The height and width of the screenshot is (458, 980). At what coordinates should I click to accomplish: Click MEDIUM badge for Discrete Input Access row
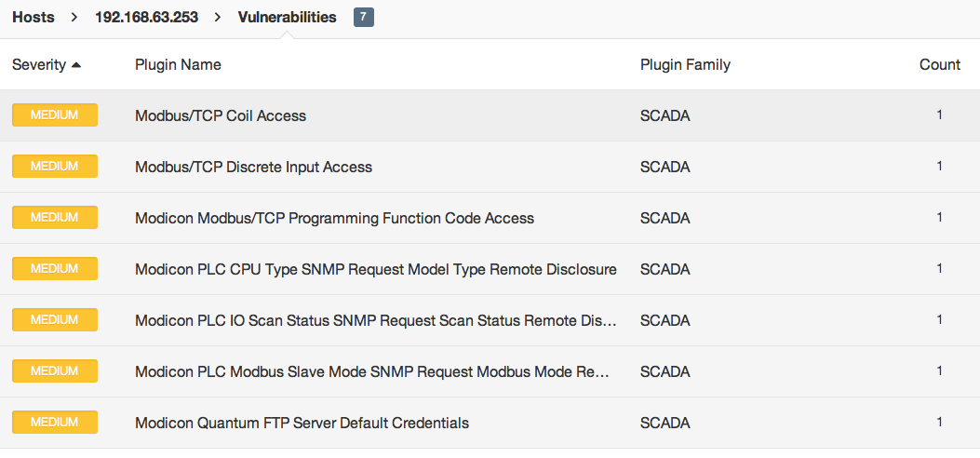[x=55, y=167]
